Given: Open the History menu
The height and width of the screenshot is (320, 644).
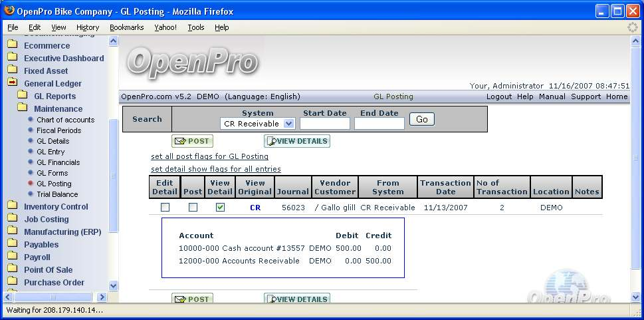Looking at the screenshot, I should 87,27.
